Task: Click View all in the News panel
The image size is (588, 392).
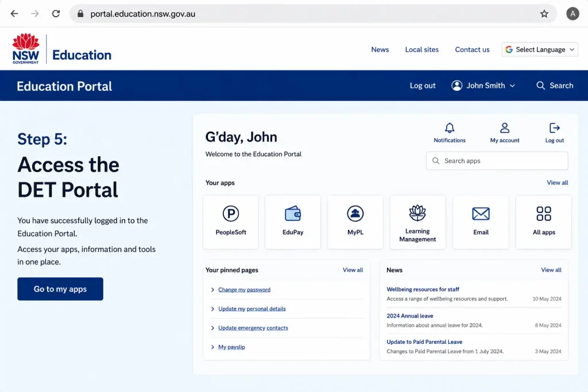Action: click(551, 270)
